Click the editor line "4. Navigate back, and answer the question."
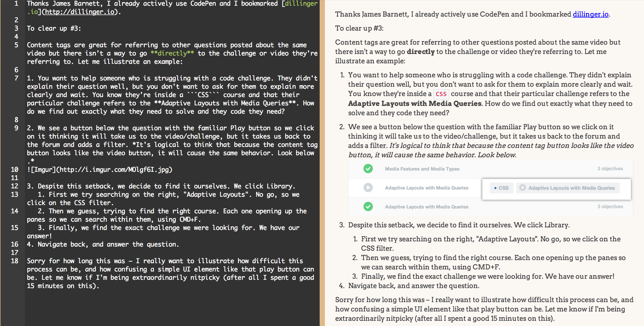This screenshot has width=644, height=326. tap(103, 244)
